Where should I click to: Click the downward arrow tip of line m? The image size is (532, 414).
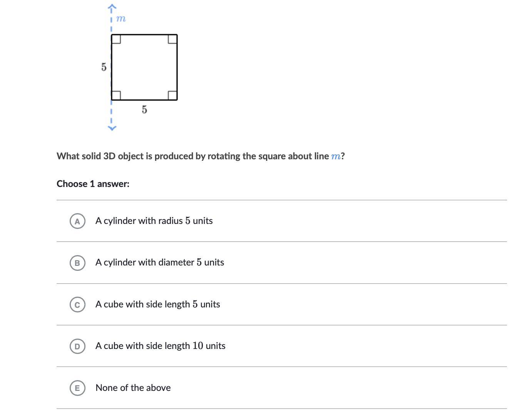pos(112,128)
